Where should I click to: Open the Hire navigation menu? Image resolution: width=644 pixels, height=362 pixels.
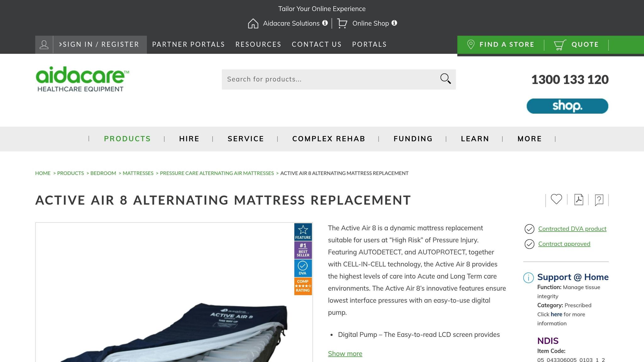coord(189,139)
